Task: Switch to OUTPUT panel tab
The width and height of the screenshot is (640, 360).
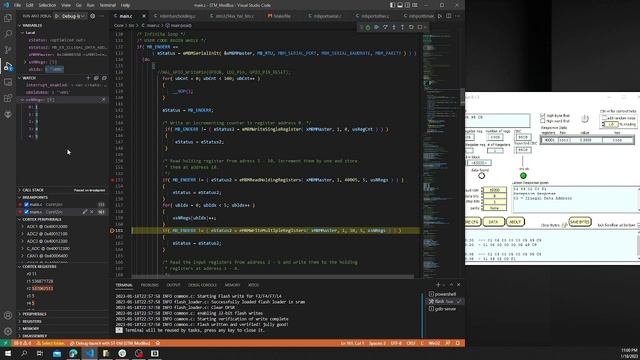Action: [x=173, y=285]
